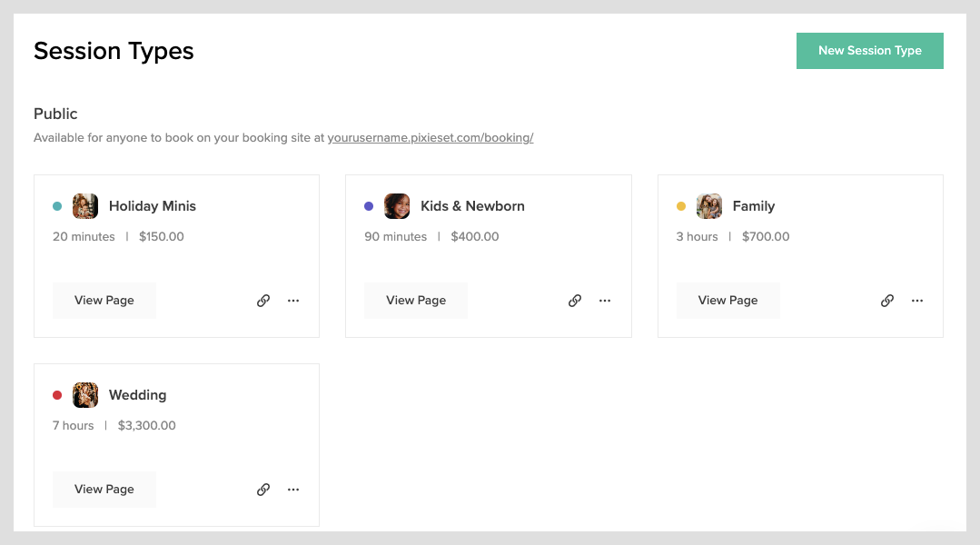Open more options for Kids & Newborn

tap(605, 301)
